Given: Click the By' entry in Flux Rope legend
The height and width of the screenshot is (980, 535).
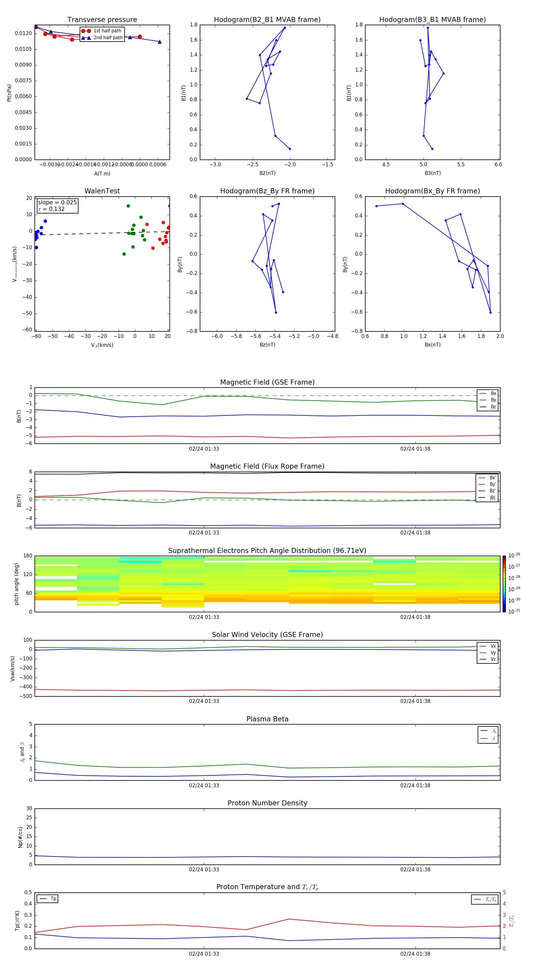Looking at the screenshot, I should click(487, 484).
